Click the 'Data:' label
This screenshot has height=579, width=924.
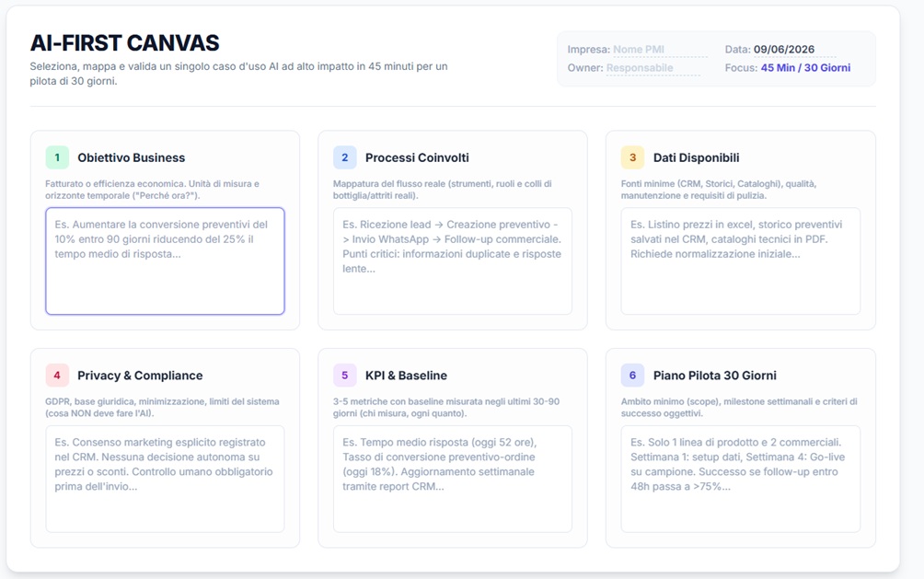click(x=738, y=50)
